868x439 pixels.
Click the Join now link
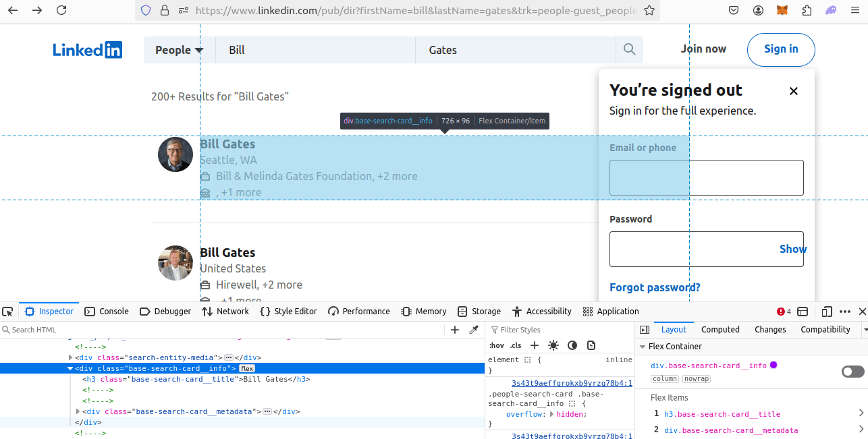point(703,49)
